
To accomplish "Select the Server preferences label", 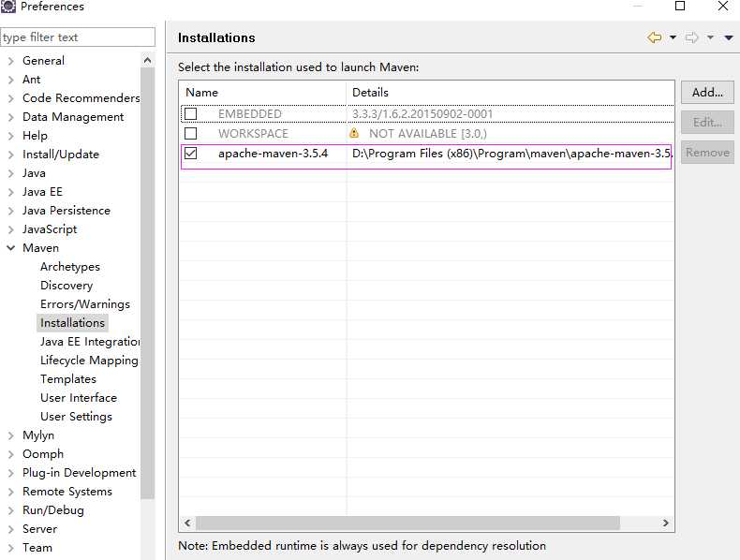I will tap(39, 529).
